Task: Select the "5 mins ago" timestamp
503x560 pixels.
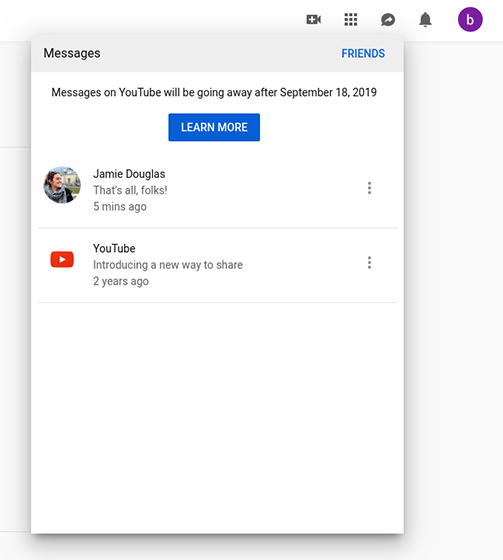Action: pos(120,206)
